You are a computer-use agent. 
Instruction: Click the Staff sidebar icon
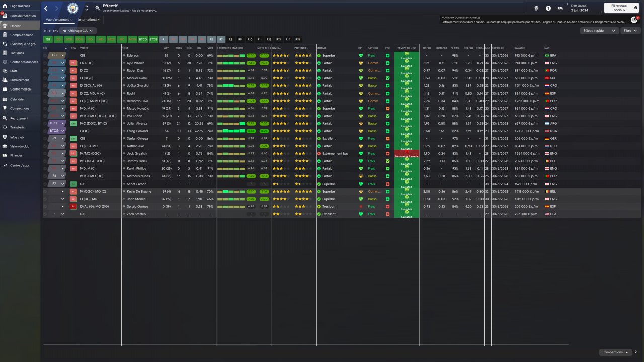click(5, 71)
